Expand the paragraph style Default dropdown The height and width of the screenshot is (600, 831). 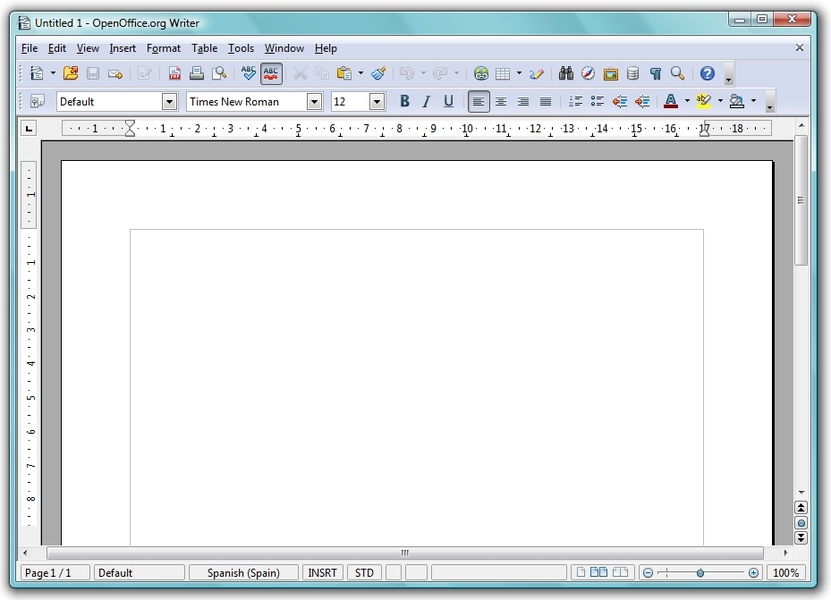[x=169, y=101]
